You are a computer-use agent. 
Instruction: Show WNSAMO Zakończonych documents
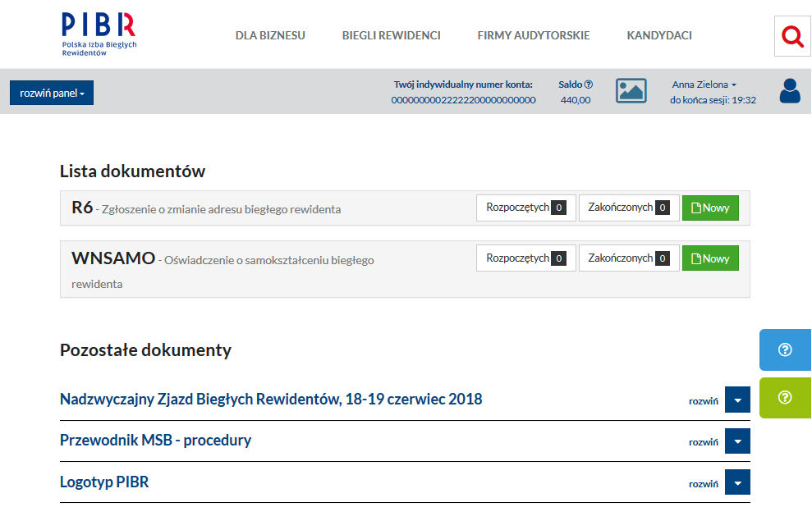pos(628,258)
